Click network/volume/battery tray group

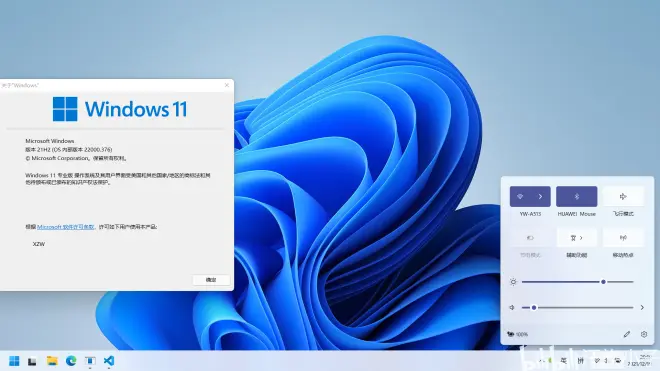point(607,361)
